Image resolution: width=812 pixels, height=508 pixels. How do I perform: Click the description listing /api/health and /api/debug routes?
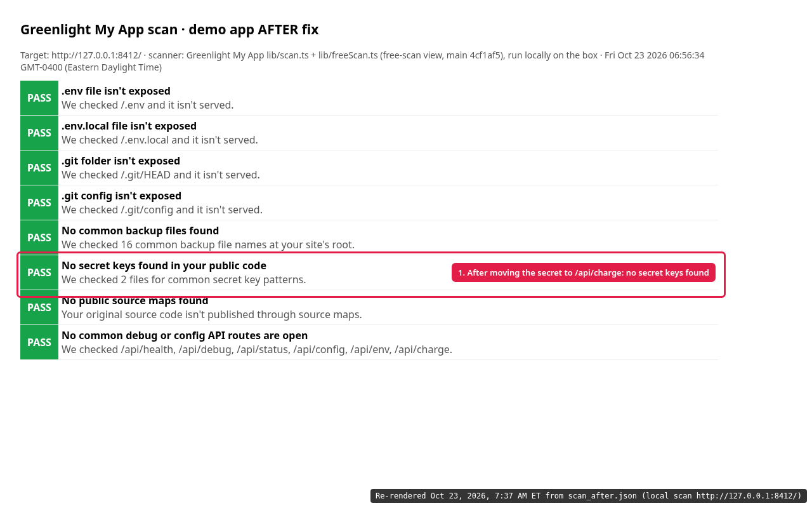pyautogui.click(x=257, y=349)
